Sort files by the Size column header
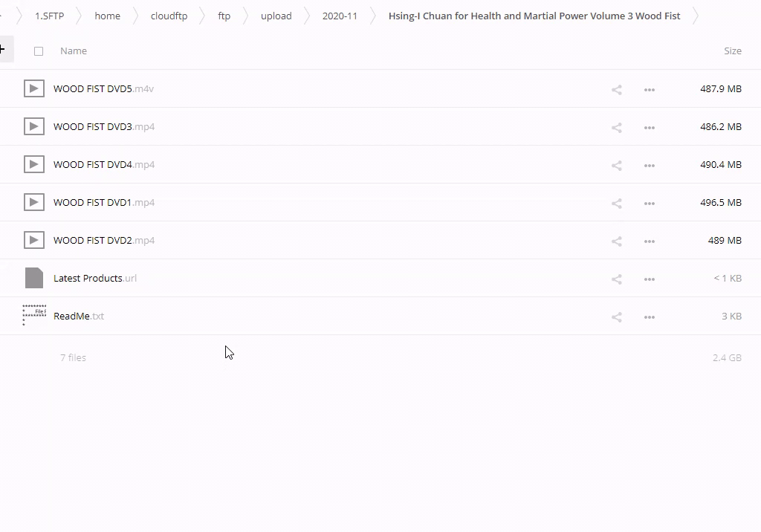The width and height of the screenshot is (761, 532). 732,51
